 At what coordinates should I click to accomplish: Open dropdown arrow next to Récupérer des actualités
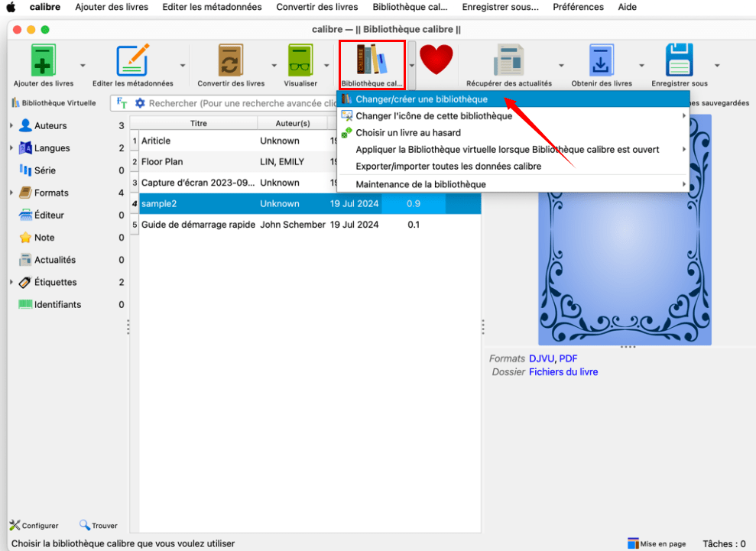click(x=561, y=65)
